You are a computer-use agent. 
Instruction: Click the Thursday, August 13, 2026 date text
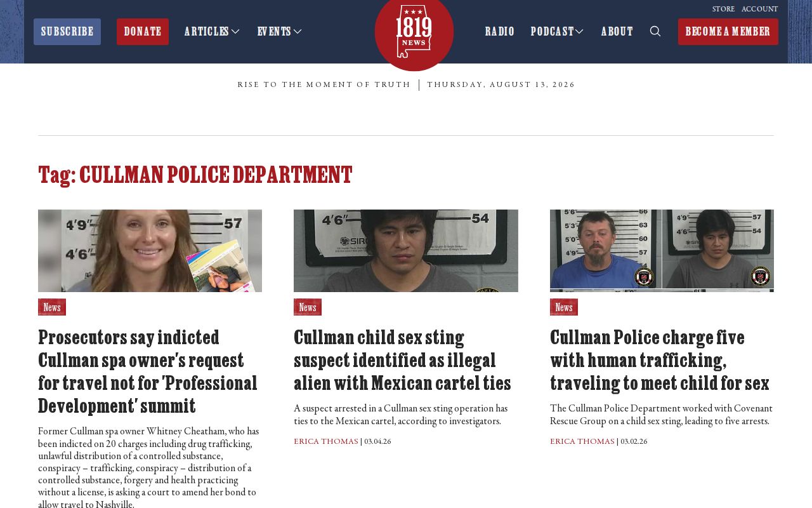501,85
